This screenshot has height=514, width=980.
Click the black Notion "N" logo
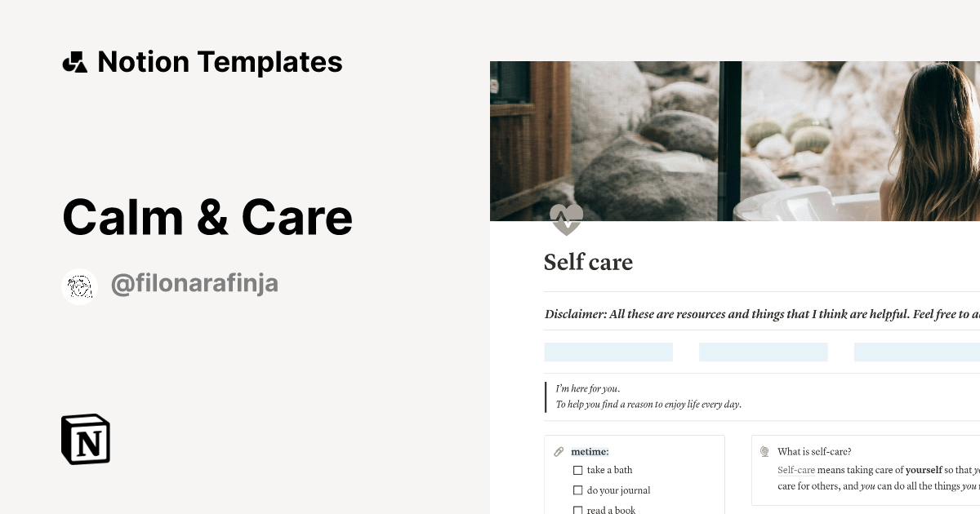(84, 440)
